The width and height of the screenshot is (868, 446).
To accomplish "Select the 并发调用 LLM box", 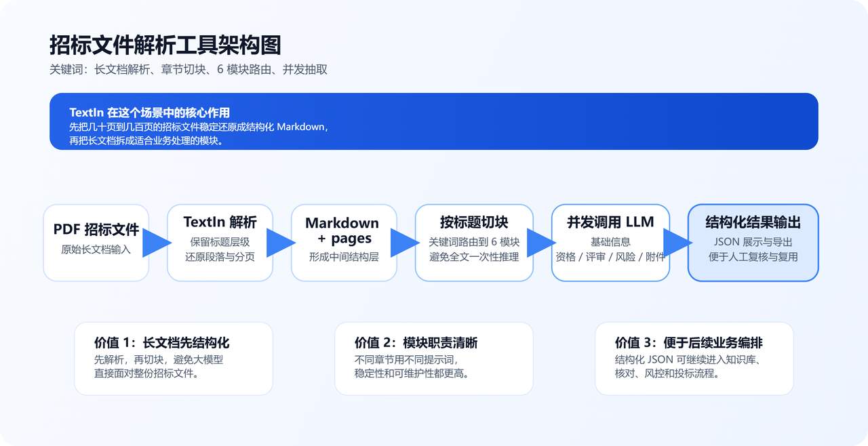I will [610, 243].
